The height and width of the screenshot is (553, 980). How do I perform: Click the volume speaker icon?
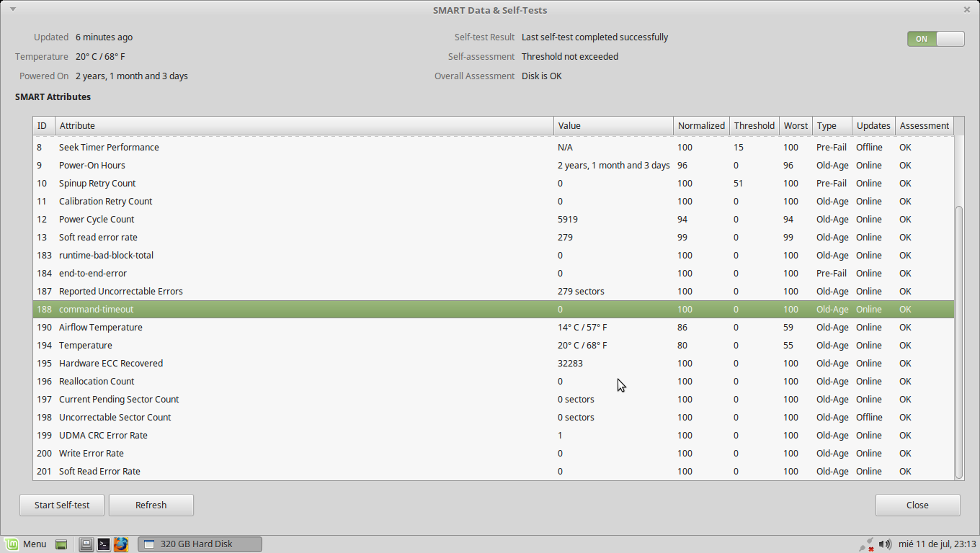(x=885, y=544)
